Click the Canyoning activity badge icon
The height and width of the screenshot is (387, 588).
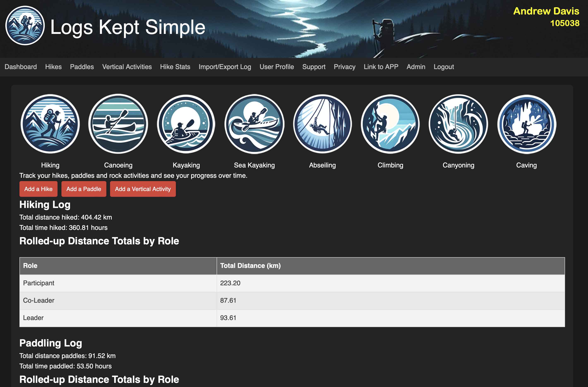pyautogui.click(x=458, y=124)
